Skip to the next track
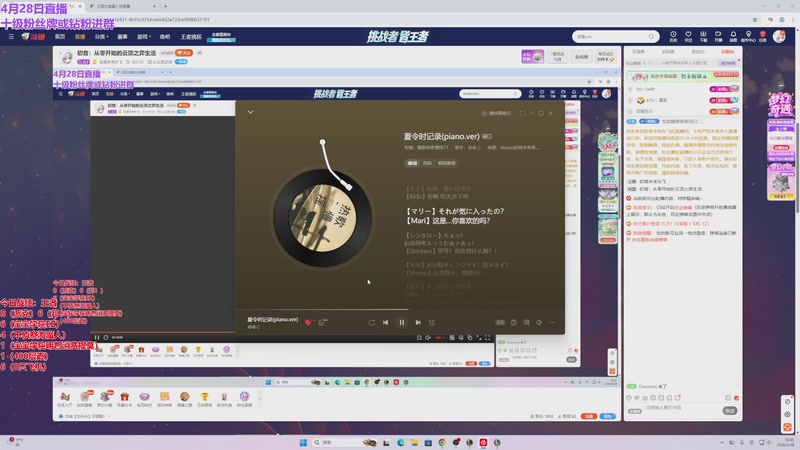 tap(418, 322)
